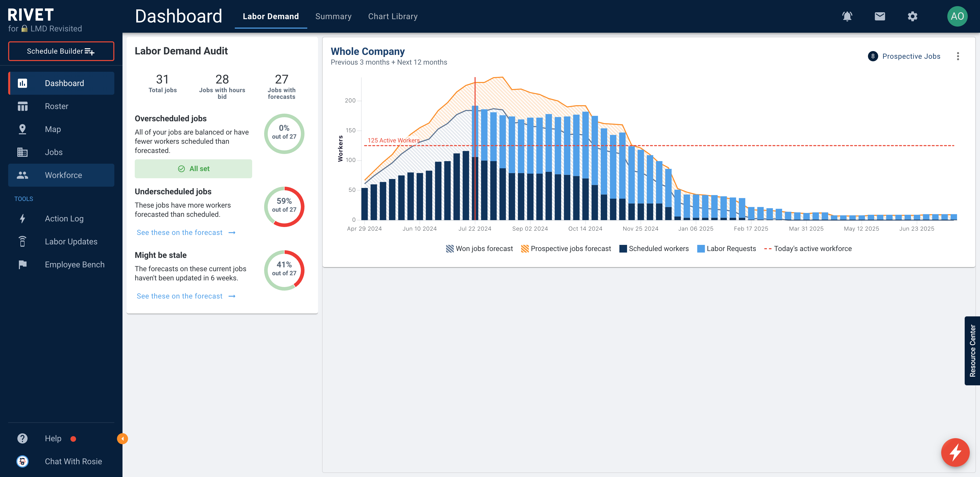This screenshot has height=477, width=980.
Task: Open the mail envelope icon
Action: [879, 16]
